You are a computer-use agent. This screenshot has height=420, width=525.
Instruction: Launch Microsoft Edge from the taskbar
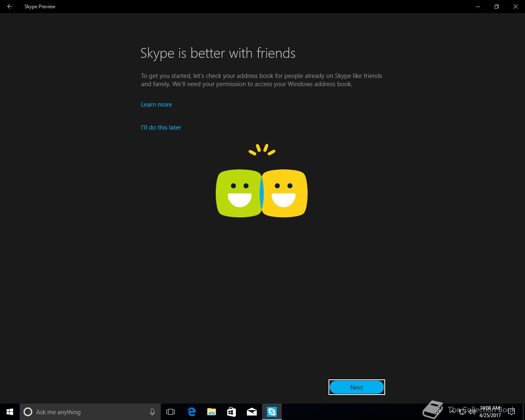coord(192,412)
